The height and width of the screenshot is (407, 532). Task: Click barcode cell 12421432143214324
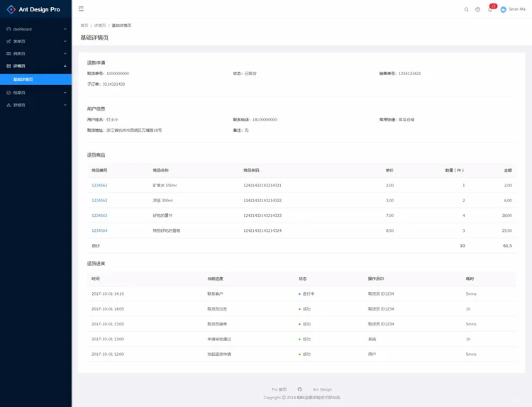pyautogui.click(x=262, y=230)
